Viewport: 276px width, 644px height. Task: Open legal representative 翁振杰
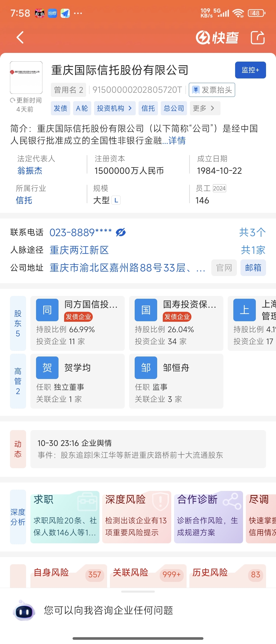point(30,171)
